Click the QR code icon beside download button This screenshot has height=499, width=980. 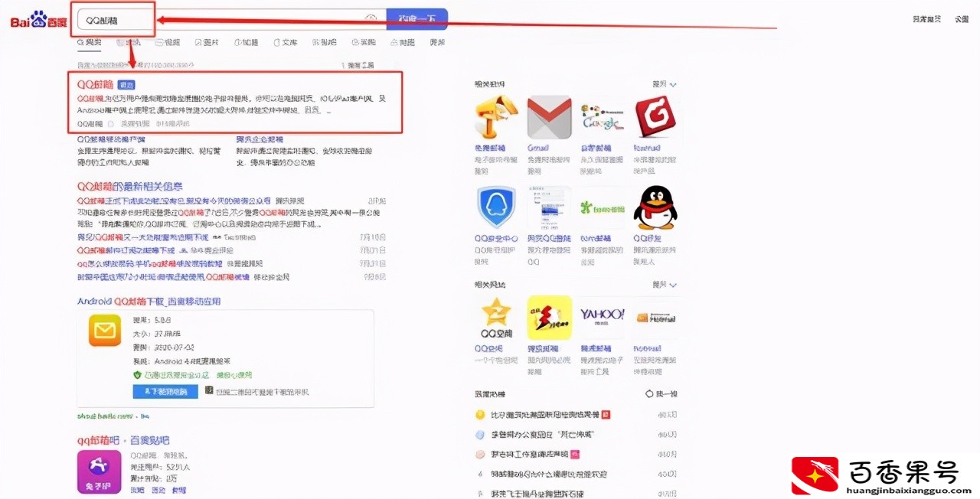(x=209, y=390)
